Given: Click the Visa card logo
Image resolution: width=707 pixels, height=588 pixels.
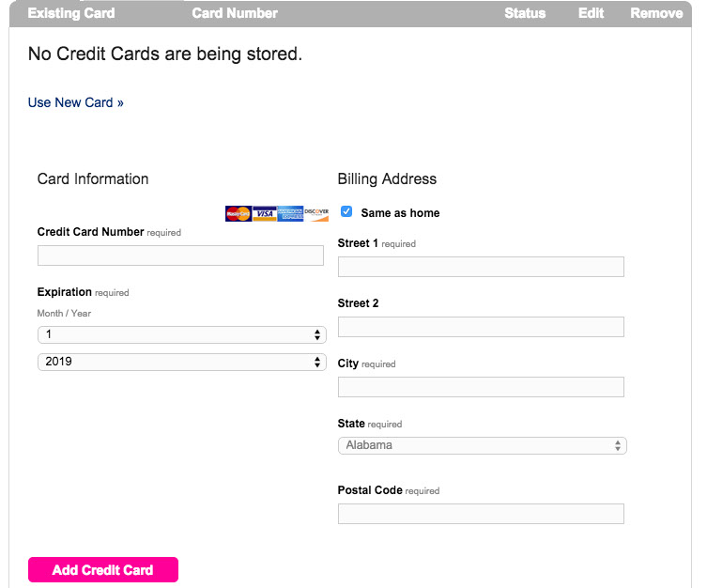Looking at the screenshot, I should click(265, 214).
